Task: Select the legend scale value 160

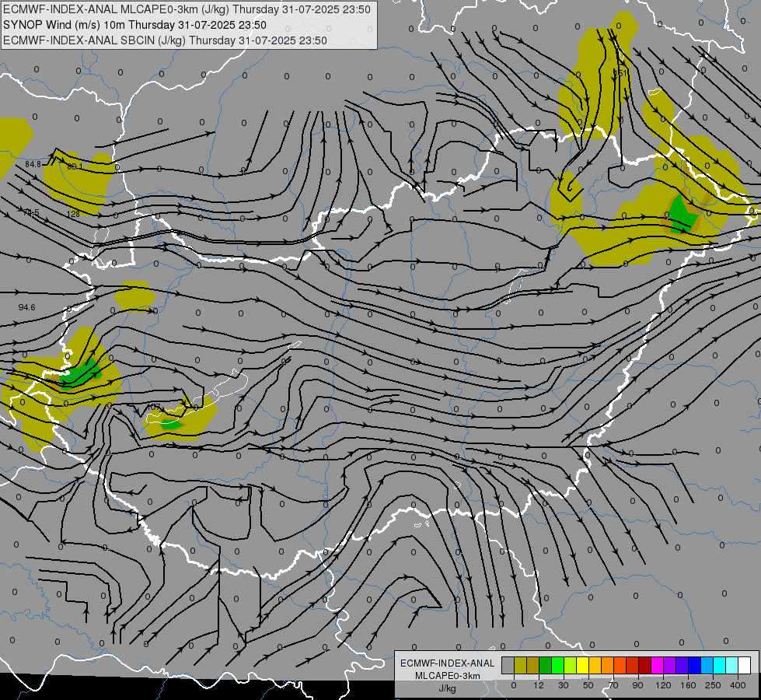Action: (x=688, y=685)
